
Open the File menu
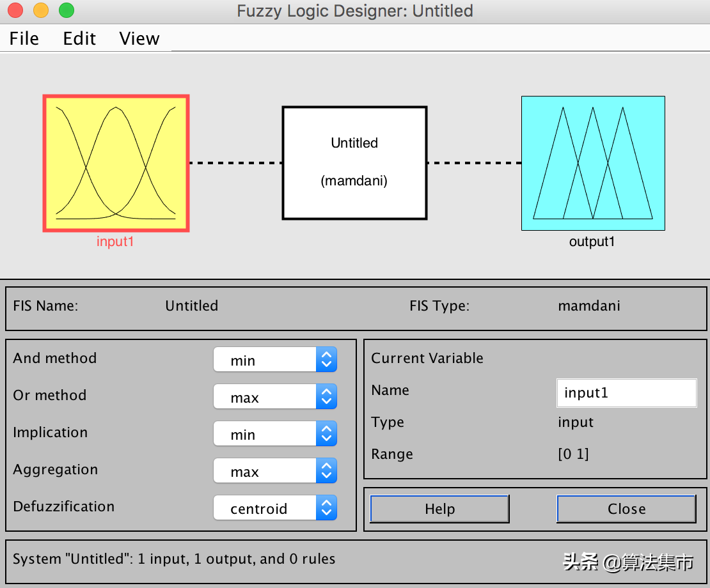point(24,38)
